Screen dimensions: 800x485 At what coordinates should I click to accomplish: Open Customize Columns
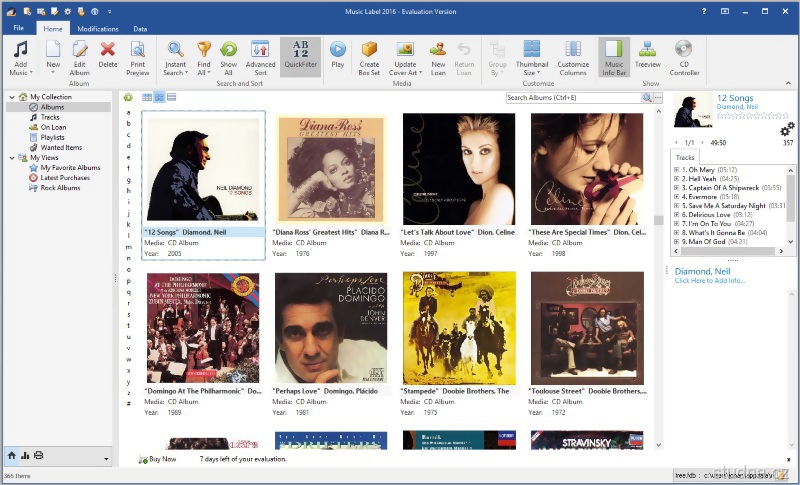[x=573, y=58]
